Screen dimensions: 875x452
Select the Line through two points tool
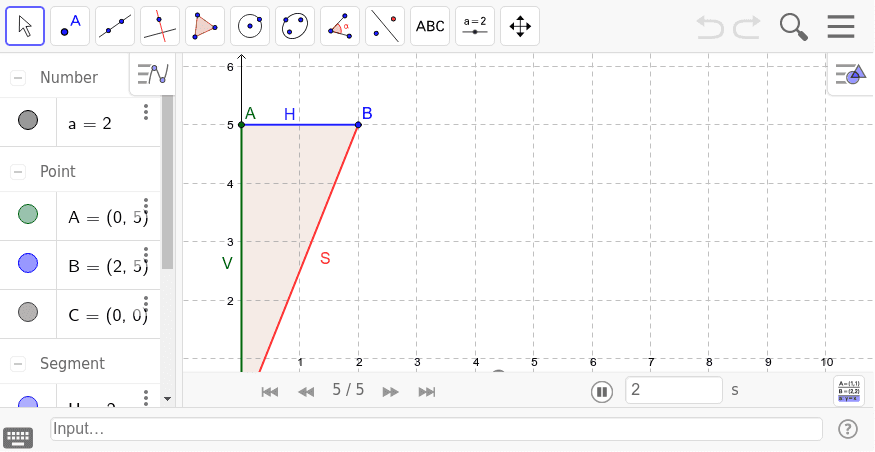pyautogui.click(x=115, y=26)
